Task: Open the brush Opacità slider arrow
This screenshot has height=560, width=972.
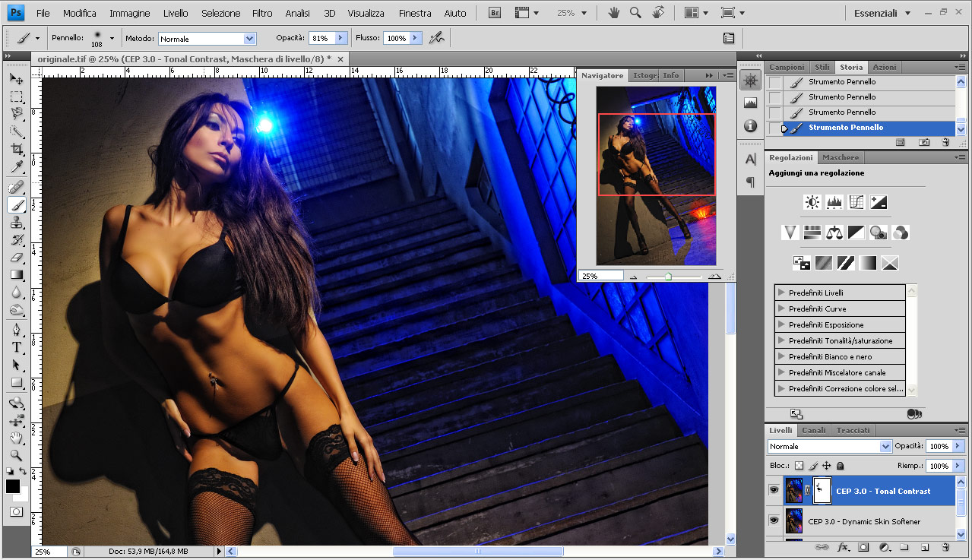Action: [x=340, y=38]
